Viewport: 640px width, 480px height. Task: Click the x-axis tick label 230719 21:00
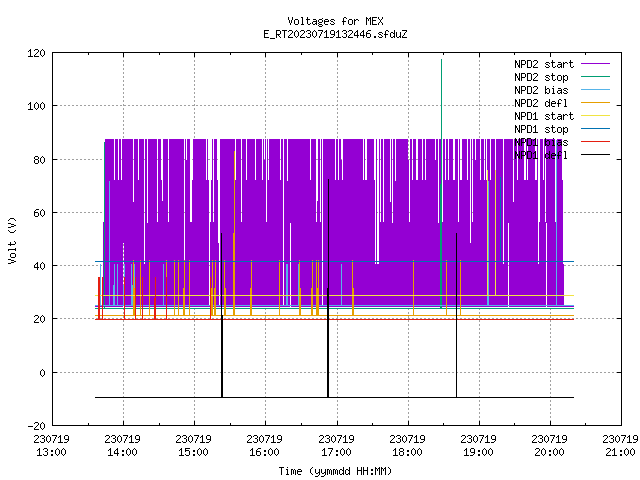click(x=620, y=446)
